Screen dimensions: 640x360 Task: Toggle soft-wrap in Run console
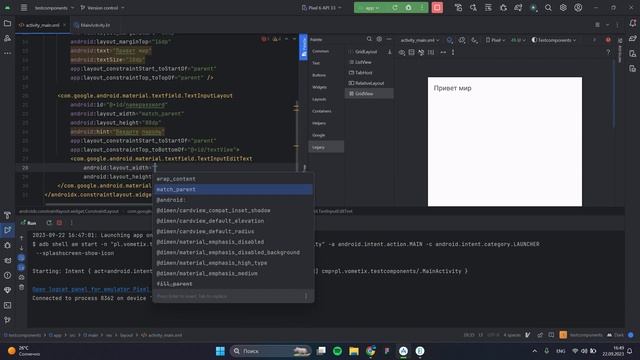[21, 258]
